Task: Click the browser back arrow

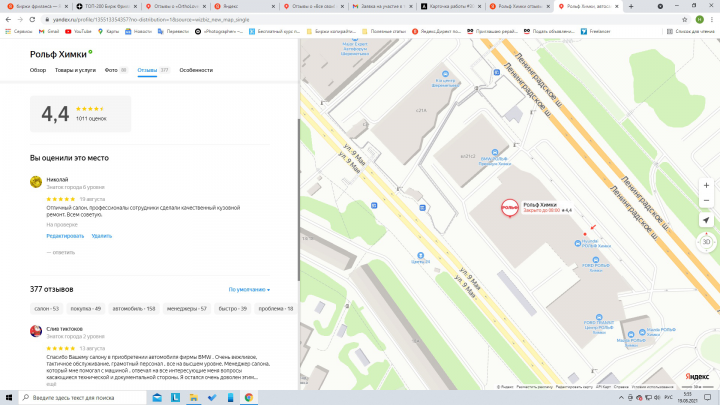Action: coord(8,20)
